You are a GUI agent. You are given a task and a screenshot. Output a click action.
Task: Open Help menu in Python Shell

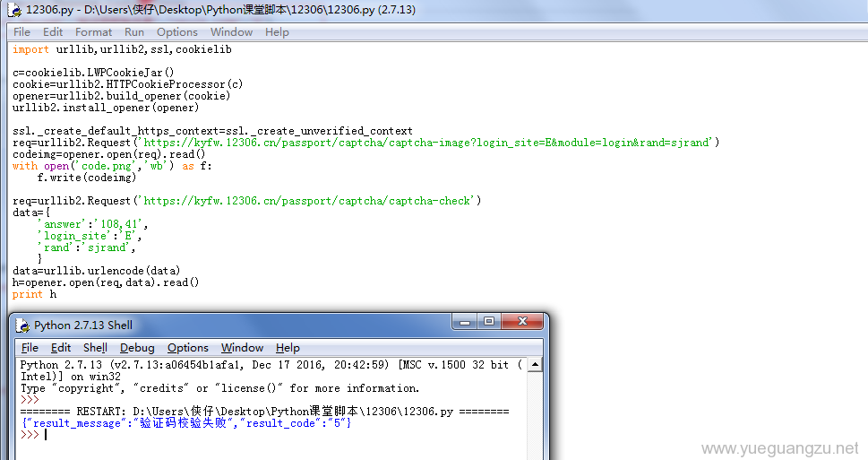[288, 348]
